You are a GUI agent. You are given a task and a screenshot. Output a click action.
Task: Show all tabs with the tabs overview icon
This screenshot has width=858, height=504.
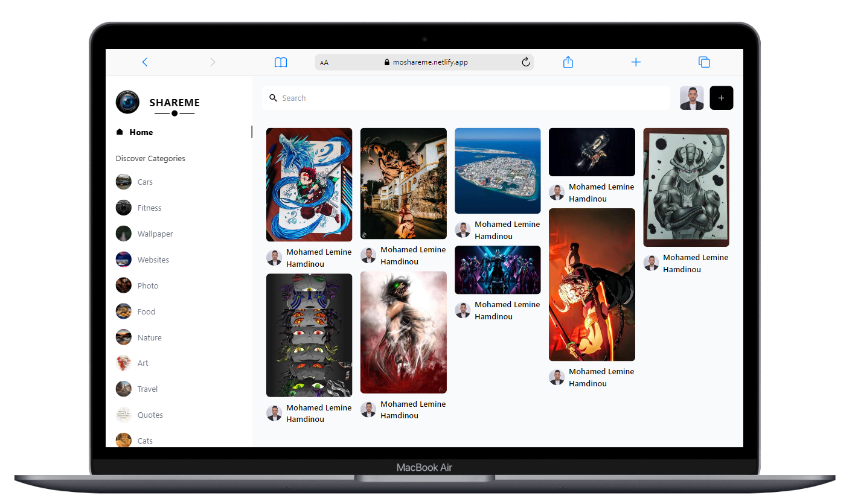click(x=704, y=62)
